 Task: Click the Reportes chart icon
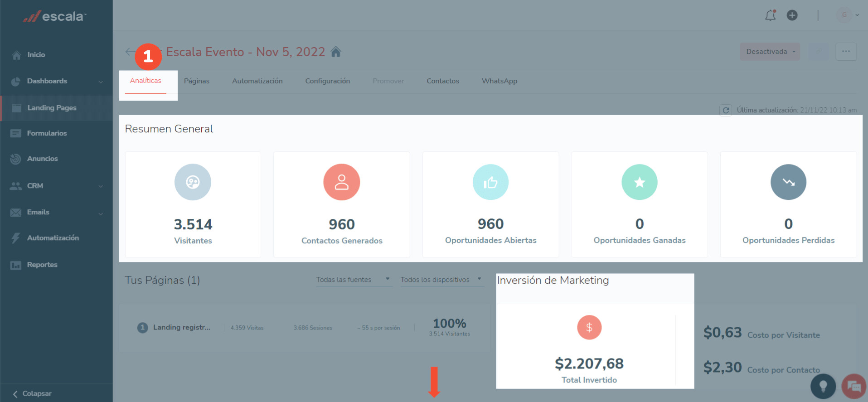[16, 265]
